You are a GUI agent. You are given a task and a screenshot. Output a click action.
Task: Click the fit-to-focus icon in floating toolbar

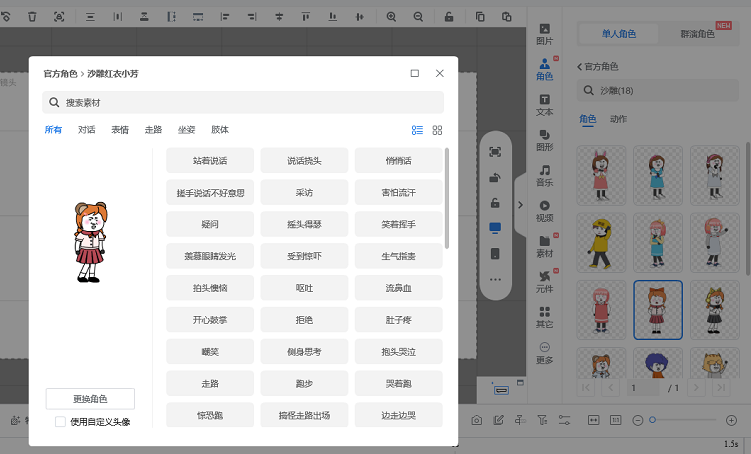point(495,152)
